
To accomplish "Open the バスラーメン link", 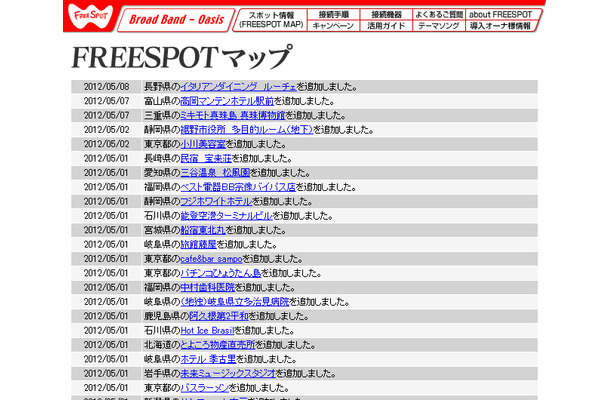I will 204,388.
